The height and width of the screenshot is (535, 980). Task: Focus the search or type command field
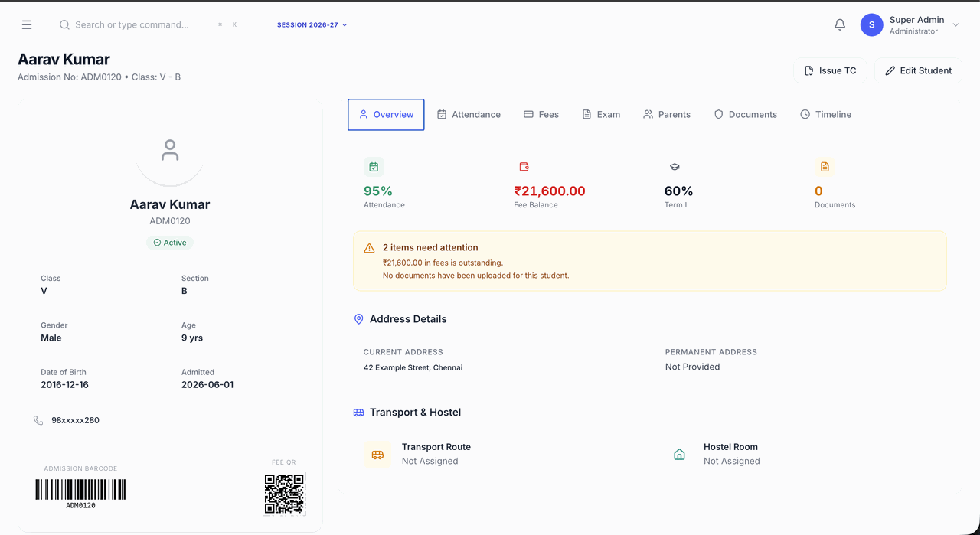pyautogui.click(x=149, y=24)
